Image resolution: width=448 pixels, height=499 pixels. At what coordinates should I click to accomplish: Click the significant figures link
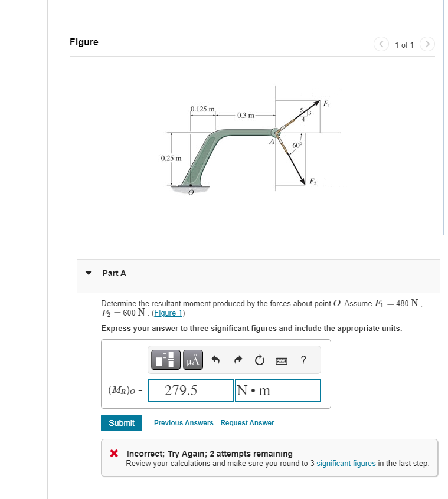(x=345, y=463)
